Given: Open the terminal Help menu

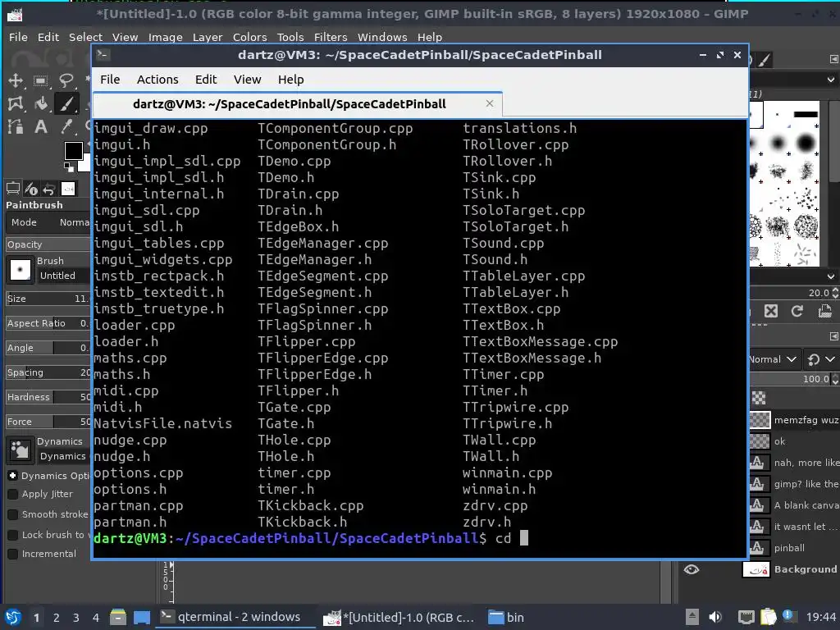Looking at the screenshot, I should (x=291, y=80).
